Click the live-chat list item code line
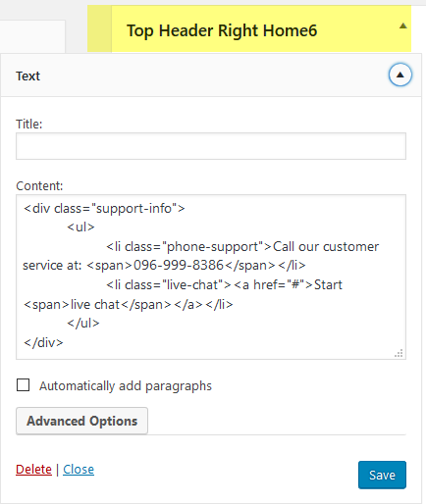 [224, 285]
